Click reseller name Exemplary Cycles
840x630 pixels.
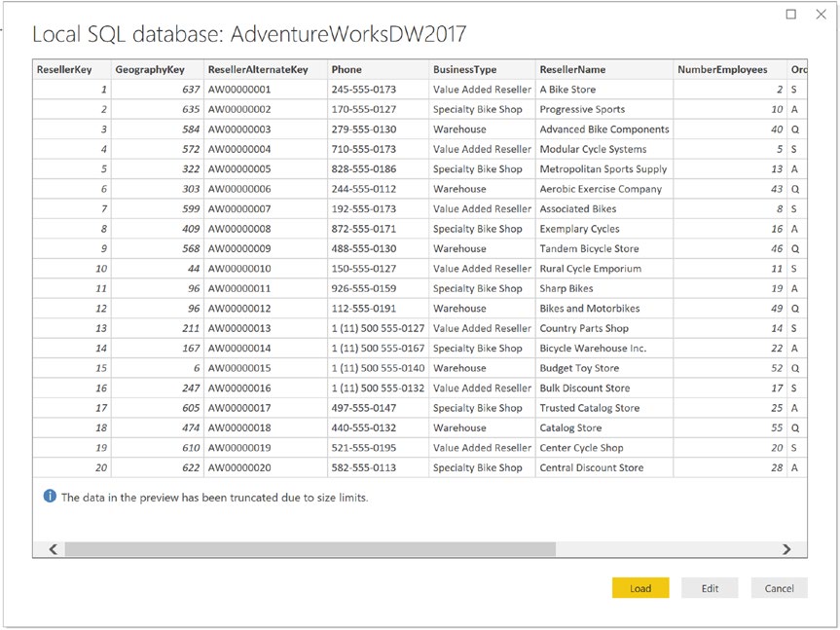tap(579, 229)
